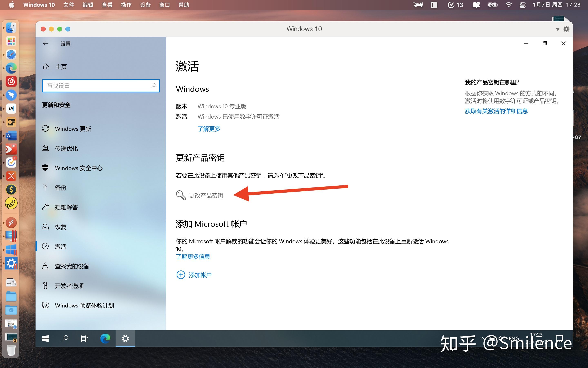Expand the dropdown triangle in Windows 10 titlebar
This screenshot has height=368, width=588.
click(558, 29)
